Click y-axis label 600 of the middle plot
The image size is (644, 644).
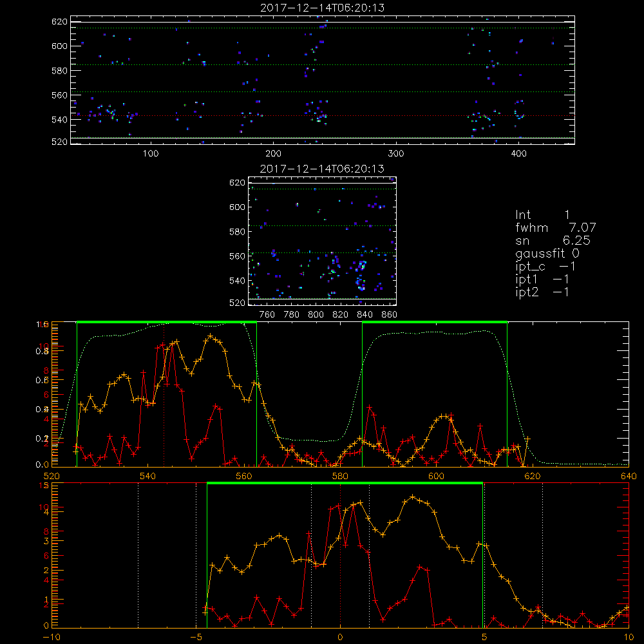coord(237,207)
